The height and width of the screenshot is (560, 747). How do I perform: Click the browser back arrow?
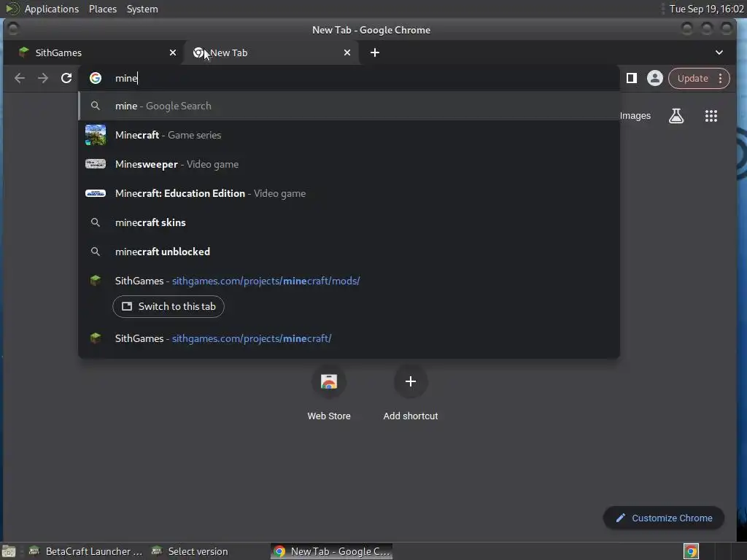pyautogui.click(x=20, y=78)
